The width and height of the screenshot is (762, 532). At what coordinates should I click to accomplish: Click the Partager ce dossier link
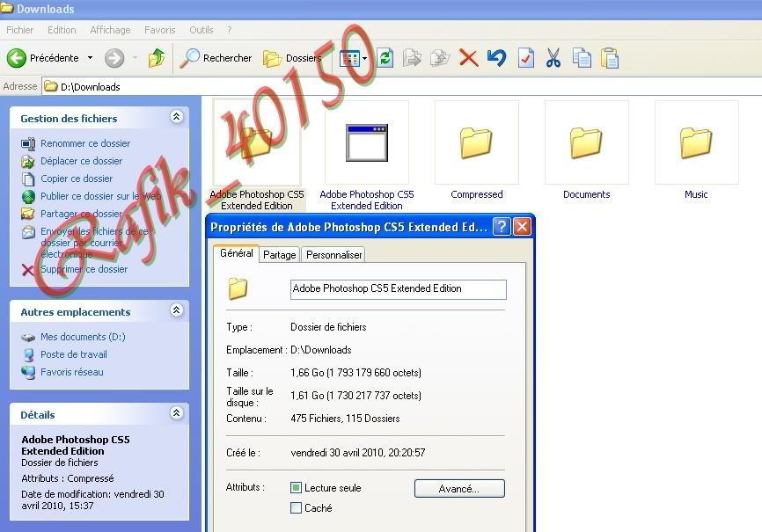82,214
